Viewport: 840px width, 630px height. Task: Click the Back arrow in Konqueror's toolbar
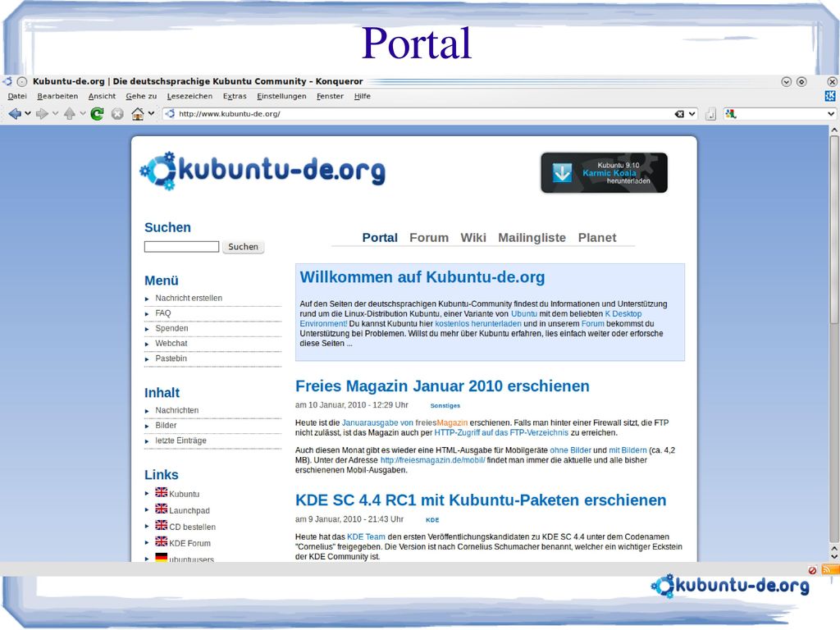(15, 113)
